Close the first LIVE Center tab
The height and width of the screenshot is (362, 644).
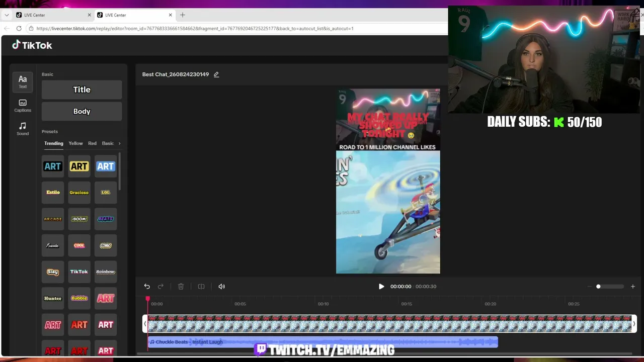pyautogui.click(x=89, y=15)
